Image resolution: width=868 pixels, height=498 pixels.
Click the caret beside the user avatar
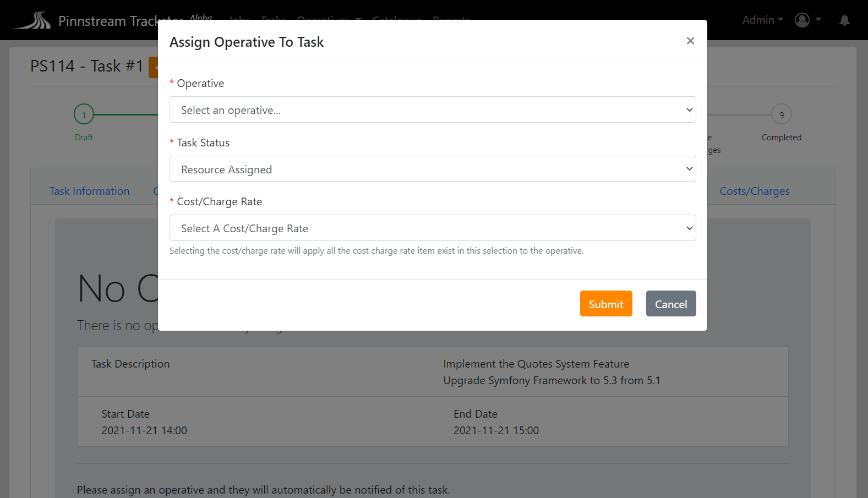tap(818, 20)
